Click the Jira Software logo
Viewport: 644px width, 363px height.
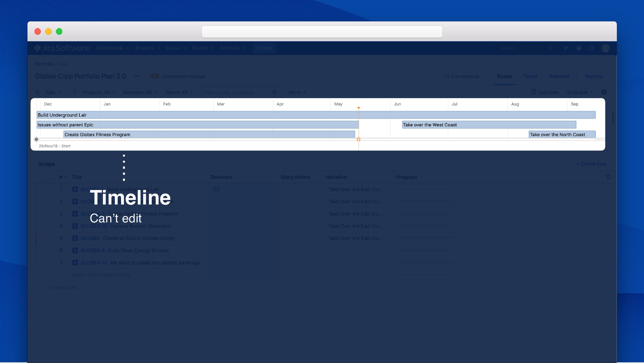point(62,48)
